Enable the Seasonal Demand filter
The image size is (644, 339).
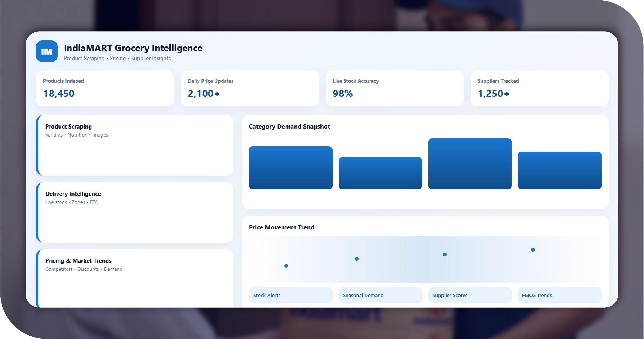click(380, 295)
